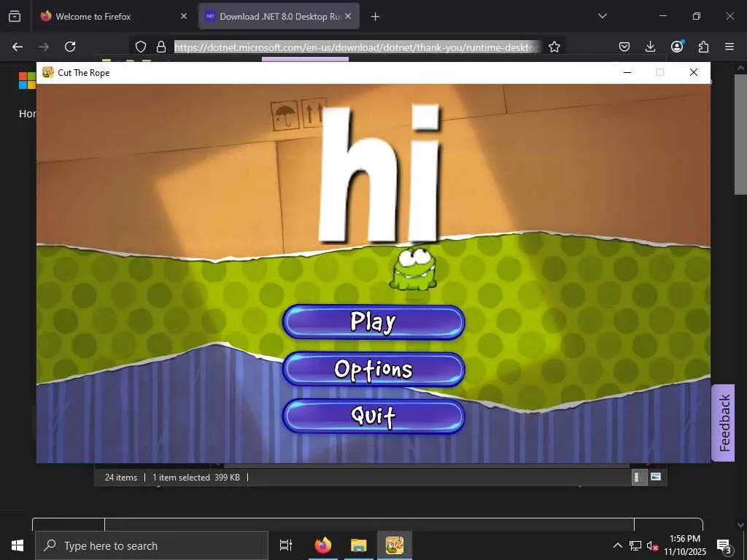This screenshot has width=747, height=560.
Task: Open the Firefox account menu
Action: point(677,47)
